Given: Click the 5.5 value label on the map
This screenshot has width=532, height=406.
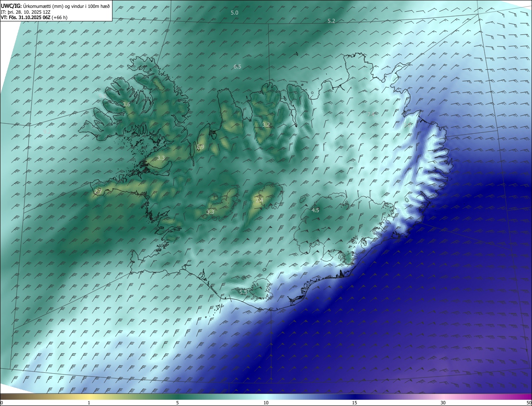Looking at the screenshot, I should tap(243, 292).
